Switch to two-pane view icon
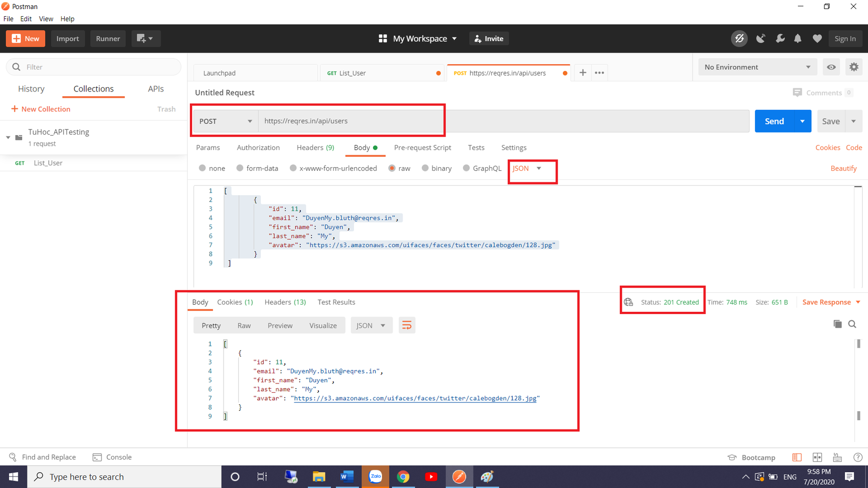The width and height of the screenshot is (868, 488). pos(817,457)
